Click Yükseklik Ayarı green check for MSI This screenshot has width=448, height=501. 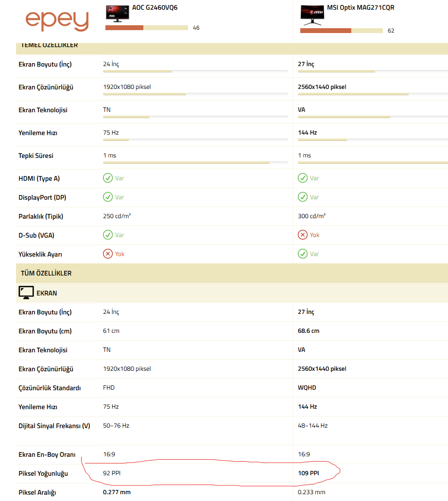pos(303,254)
